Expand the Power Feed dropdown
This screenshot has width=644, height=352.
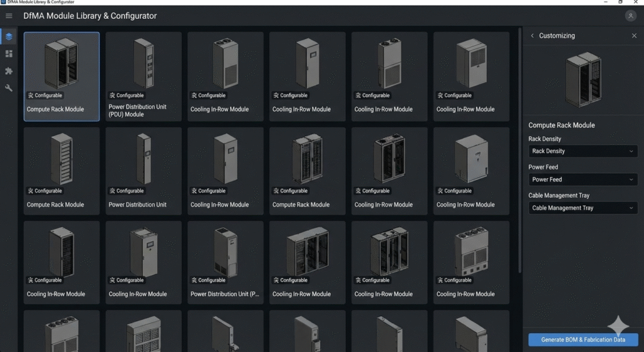(x=583, y=179)
